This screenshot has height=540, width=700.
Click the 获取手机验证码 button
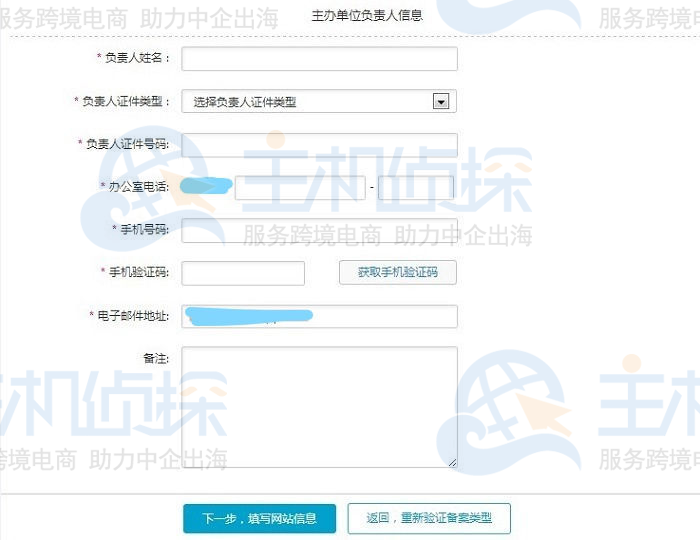(398, 272)
